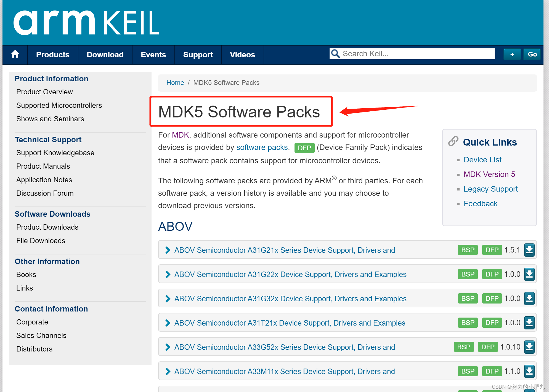Click DFP badge on A33G52x row
The width and height of the screenshot is (549, 392).
click(488, 347)
